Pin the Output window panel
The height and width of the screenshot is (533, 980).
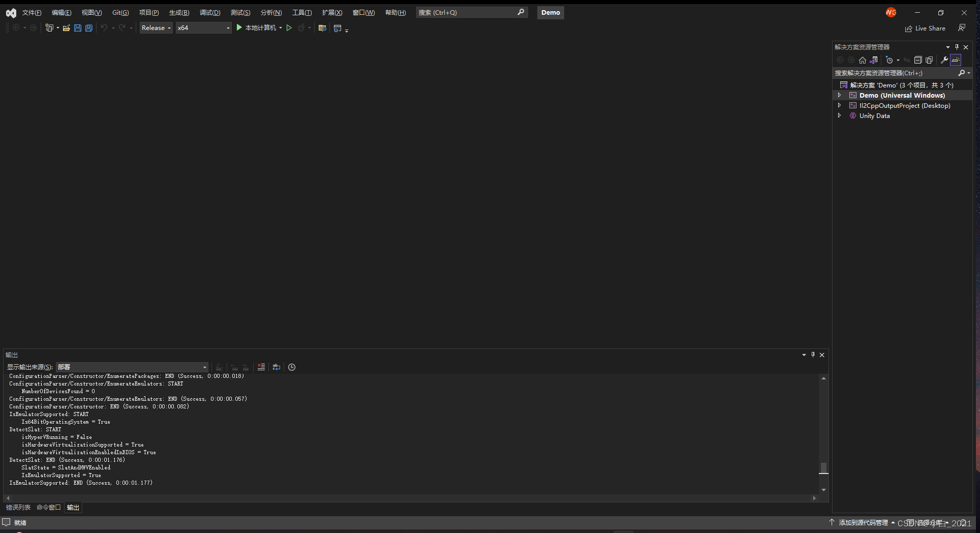(813, 354)
